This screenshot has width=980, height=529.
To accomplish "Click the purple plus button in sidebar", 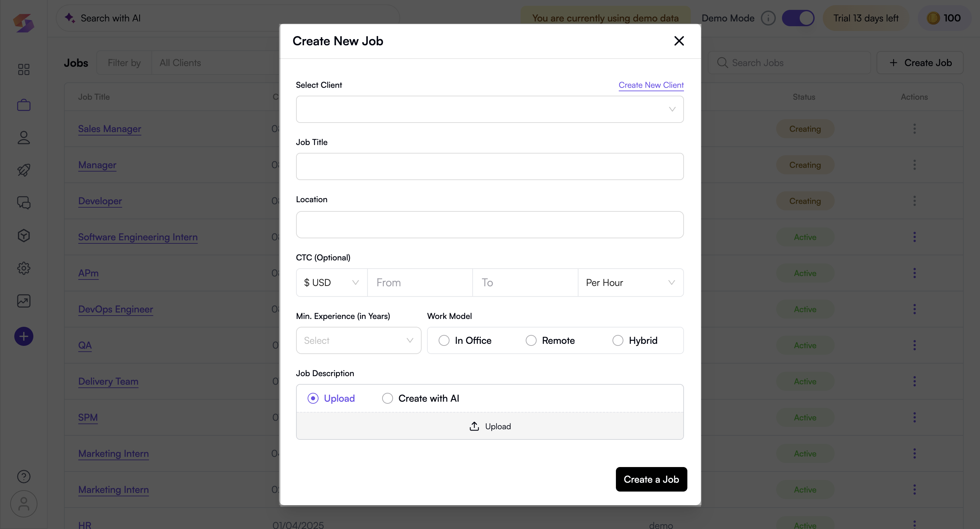I will tap(23, 336).
